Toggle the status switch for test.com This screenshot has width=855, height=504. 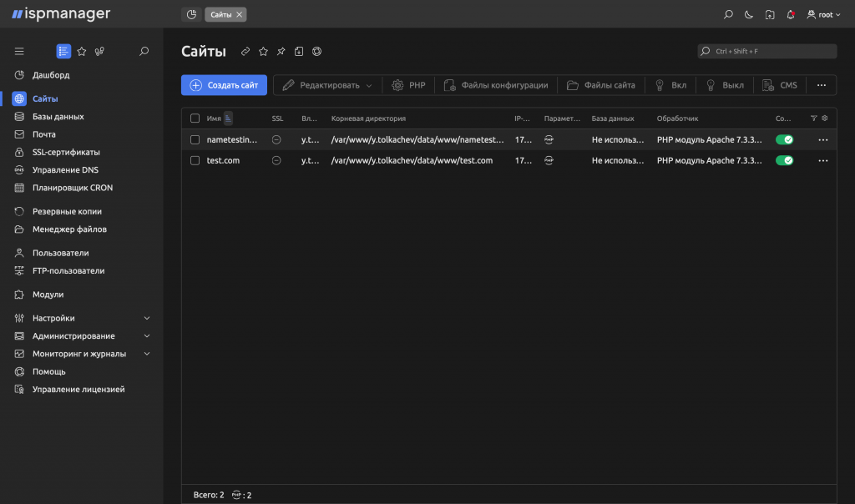(784, 161)
